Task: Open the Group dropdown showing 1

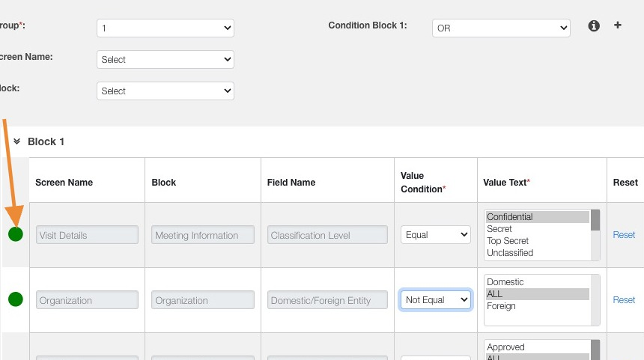Action: click(x=165, y=28)
